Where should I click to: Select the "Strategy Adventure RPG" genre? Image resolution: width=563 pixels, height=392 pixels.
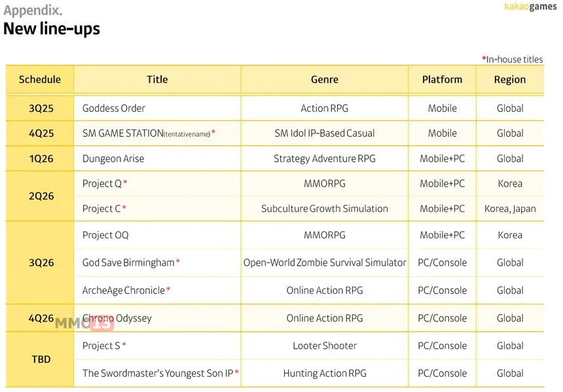point(325,158)
